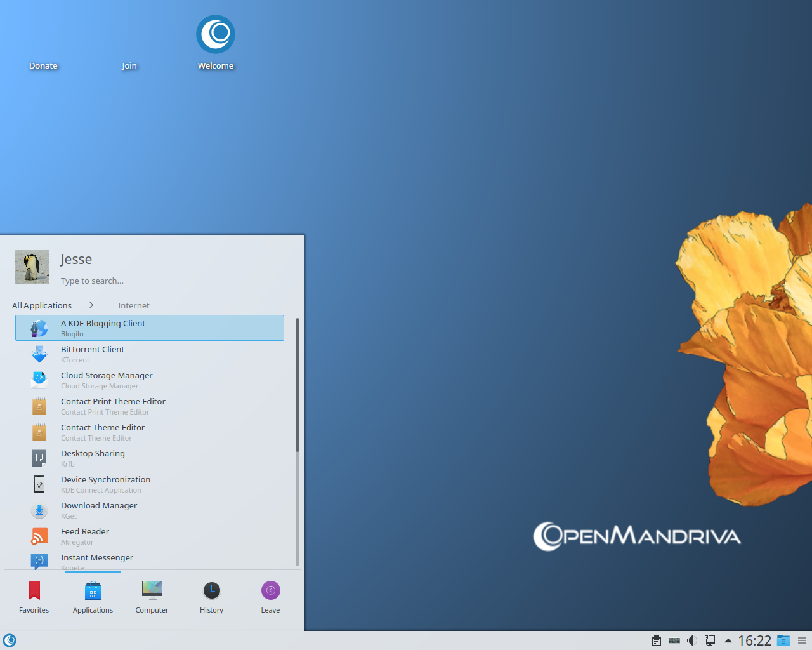The image size is (812, 650).
Task: Click the Welcome desktop icon
Action: 216,34
